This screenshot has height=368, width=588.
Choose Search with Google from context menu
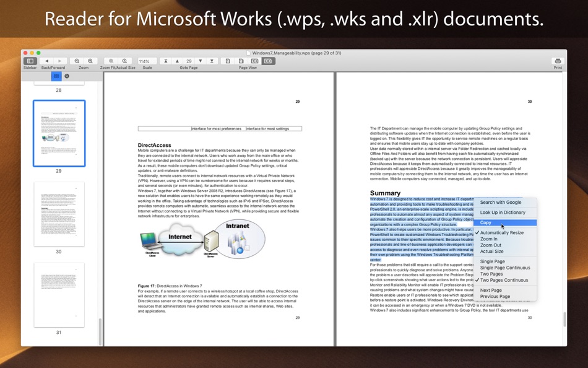point(504,203)
